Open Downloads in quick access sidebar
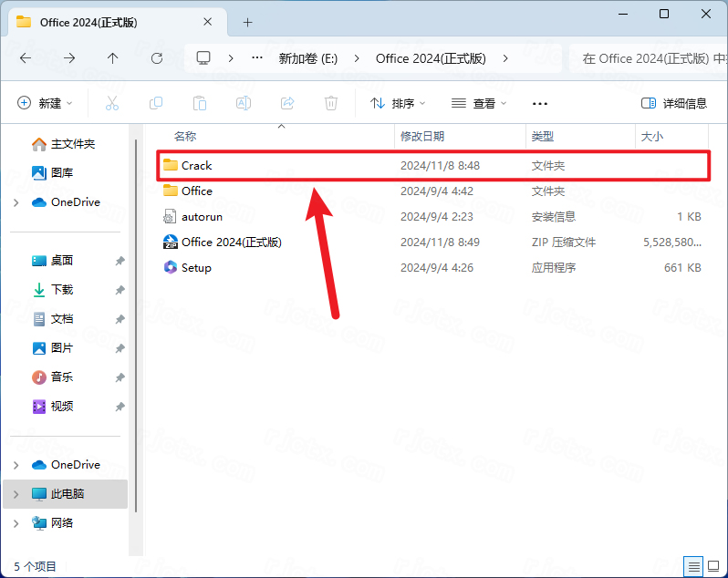 tap(61, 289)
